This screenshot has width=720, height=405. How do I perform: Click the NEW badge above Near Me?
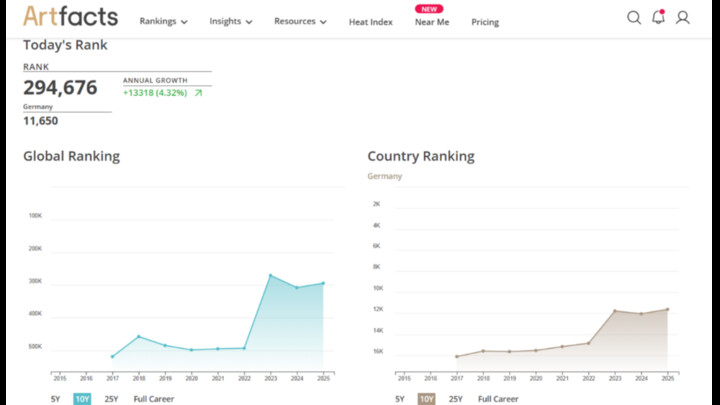(x=429, y=9)
